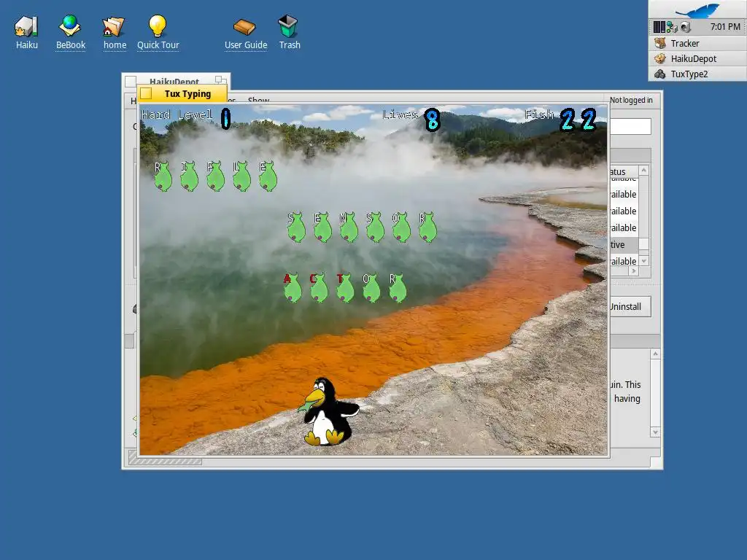Click the fish with red letter C

[318, 287]
